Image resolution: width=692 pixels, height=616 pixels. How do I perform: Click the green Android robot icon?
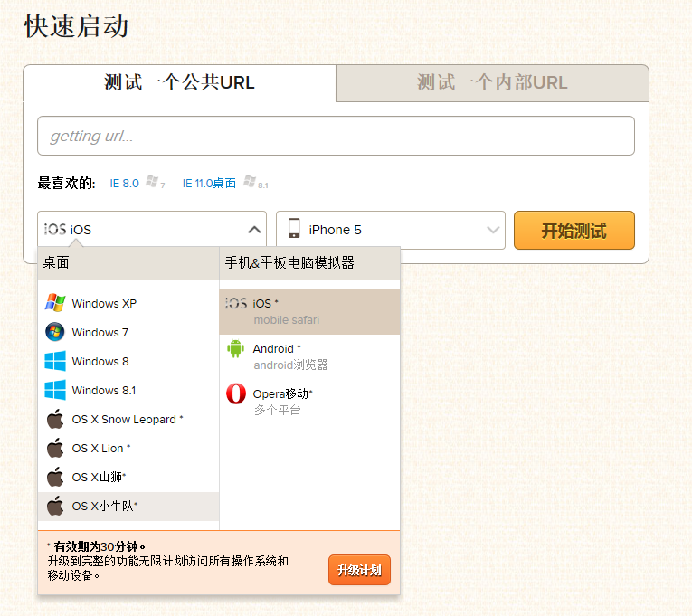pos(236,348)
